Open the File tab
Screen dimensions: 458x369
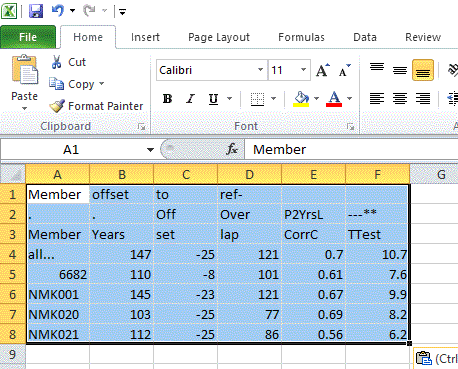[28, 37]
